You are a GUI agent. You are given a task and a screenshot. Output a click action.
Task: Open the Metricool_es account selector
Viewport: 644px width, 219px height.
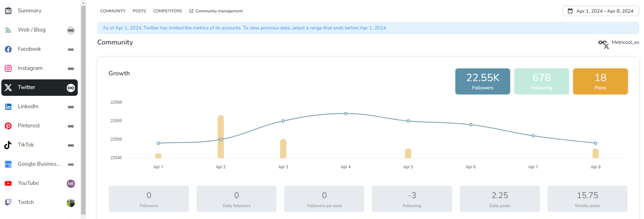619,43
